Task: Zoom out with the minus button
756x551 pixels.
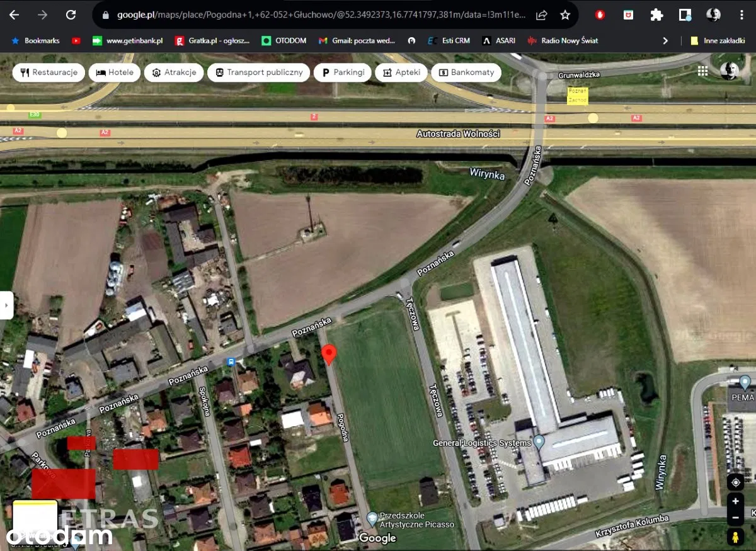Action: tap(735, 518)
